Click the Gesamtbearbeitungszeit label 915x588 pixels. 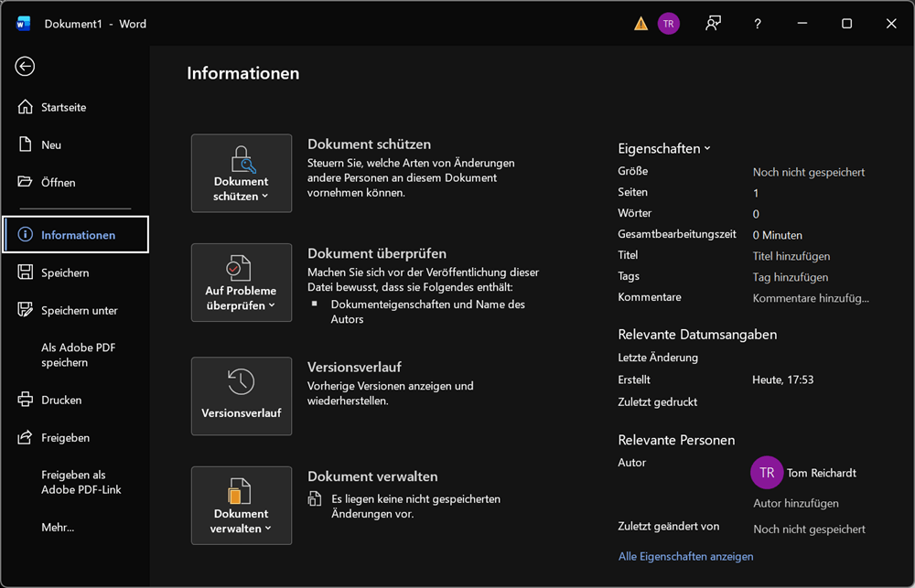[677, 234]
